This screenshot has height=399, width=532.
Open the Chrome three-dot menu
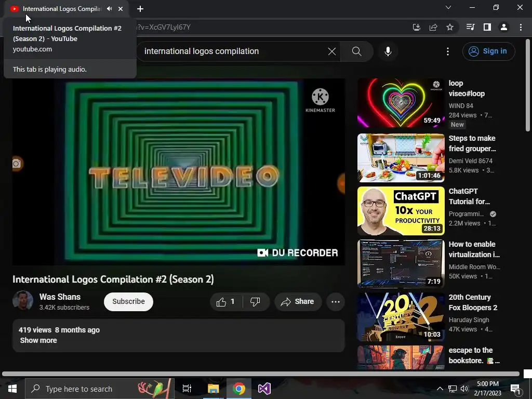521,27
